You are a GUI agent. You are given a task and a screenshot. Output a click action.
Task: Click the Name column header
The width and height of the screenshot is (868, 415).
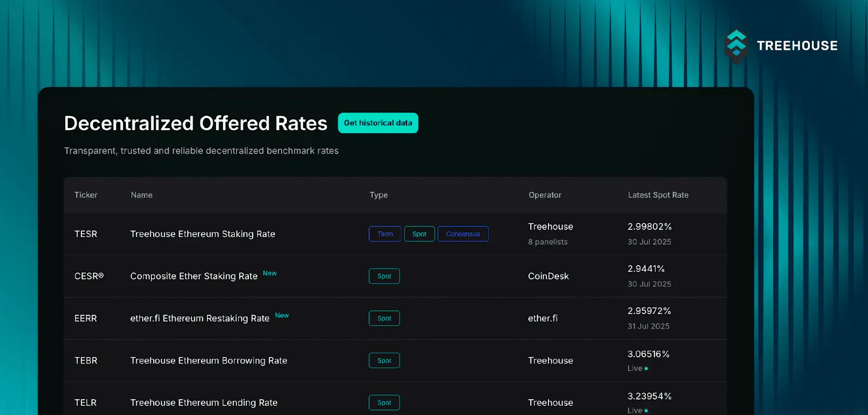142,195
